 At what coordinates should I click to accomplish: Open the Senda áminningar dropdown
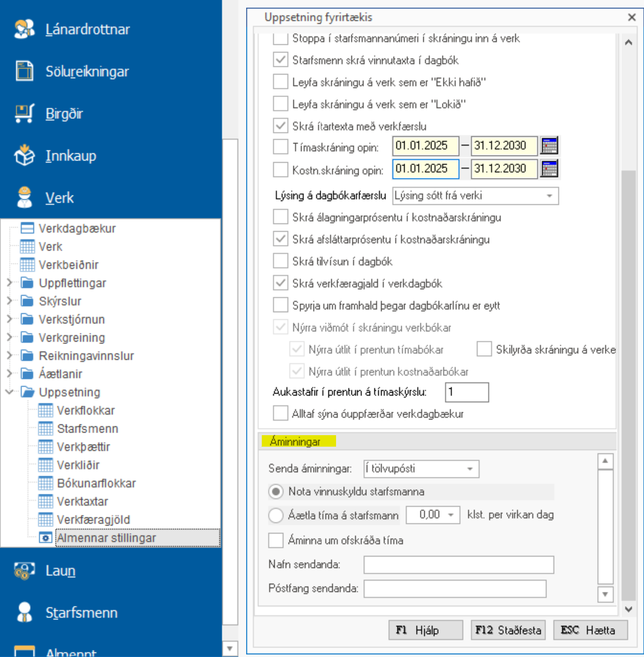470,469
